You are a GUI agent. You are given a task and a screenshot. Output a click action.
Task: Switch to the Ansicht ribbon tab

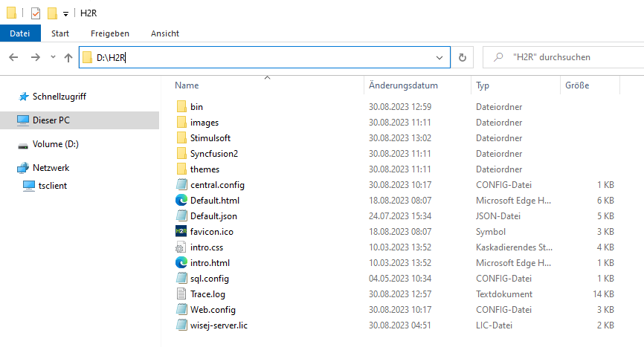[164, 33]
